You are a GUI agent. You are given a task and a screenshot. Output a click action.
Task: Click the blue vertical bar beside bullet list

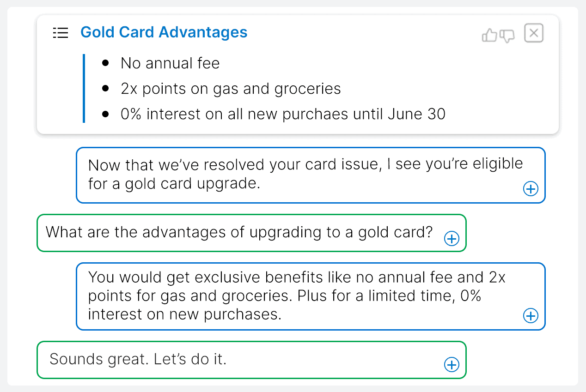[84, 89]
